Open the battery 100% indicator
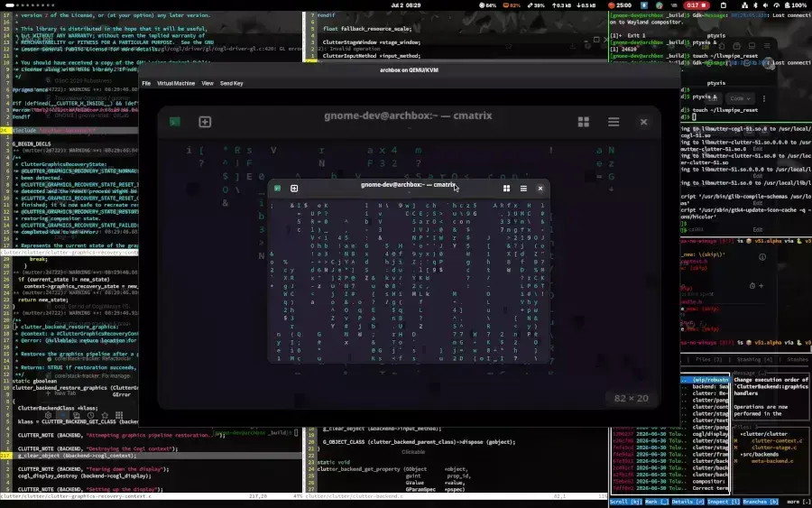Screen dimensions: 812x508 pyautogui.click(x=796, y=5)
